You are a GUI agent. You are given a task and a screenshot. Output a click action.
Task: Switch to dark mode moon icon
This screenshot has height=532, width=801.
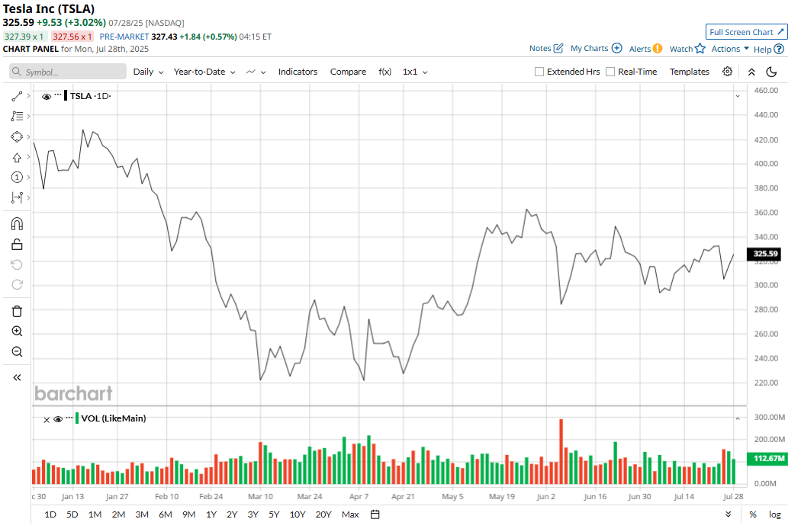click(x=772, y=72)
